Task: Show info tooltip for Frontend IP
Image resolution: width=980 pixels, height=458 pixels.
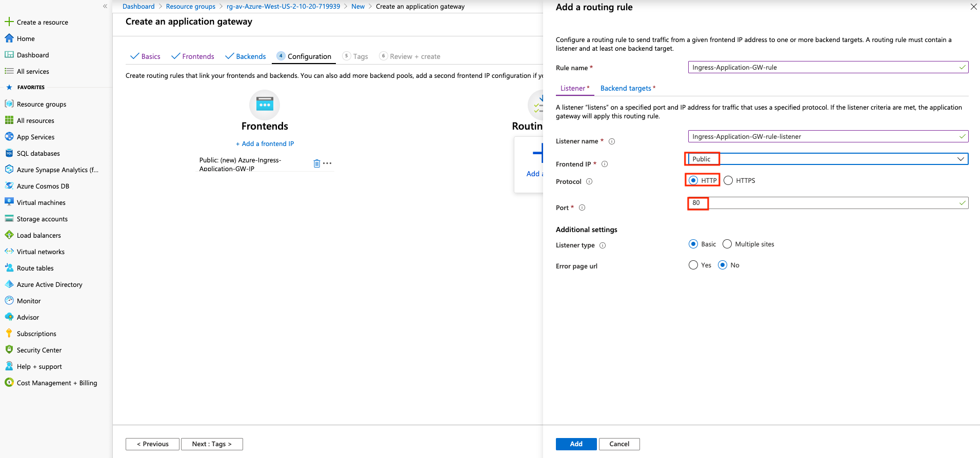Action: (x=605, y=164)
